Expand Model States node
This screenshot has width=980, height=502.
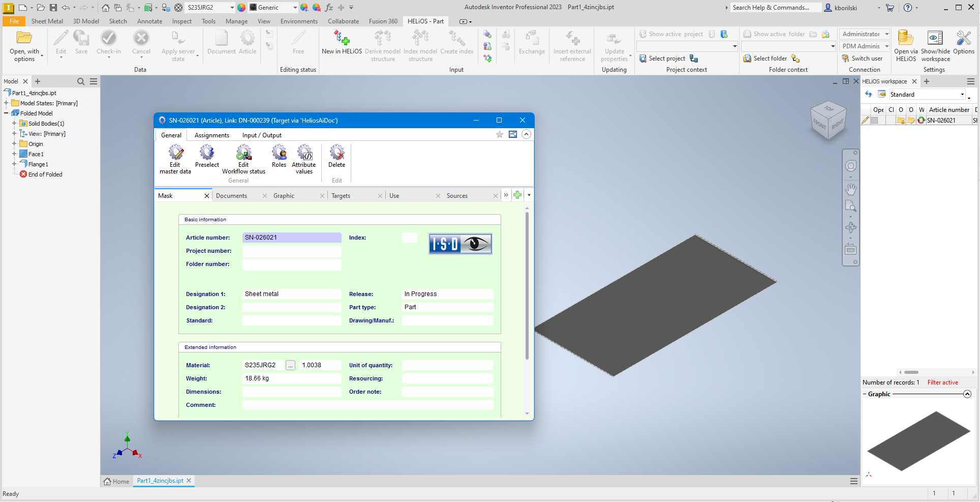pyautogui.click(x=6, y=103)
